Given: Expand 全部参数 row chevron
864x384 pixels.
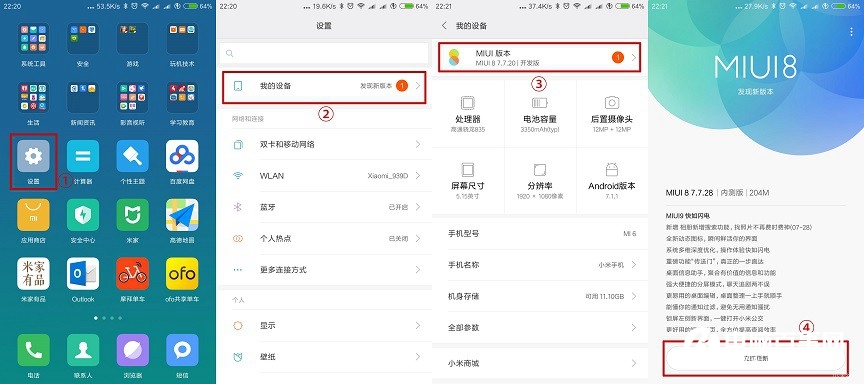Looking at the screenshot, I should pos(634,328).
